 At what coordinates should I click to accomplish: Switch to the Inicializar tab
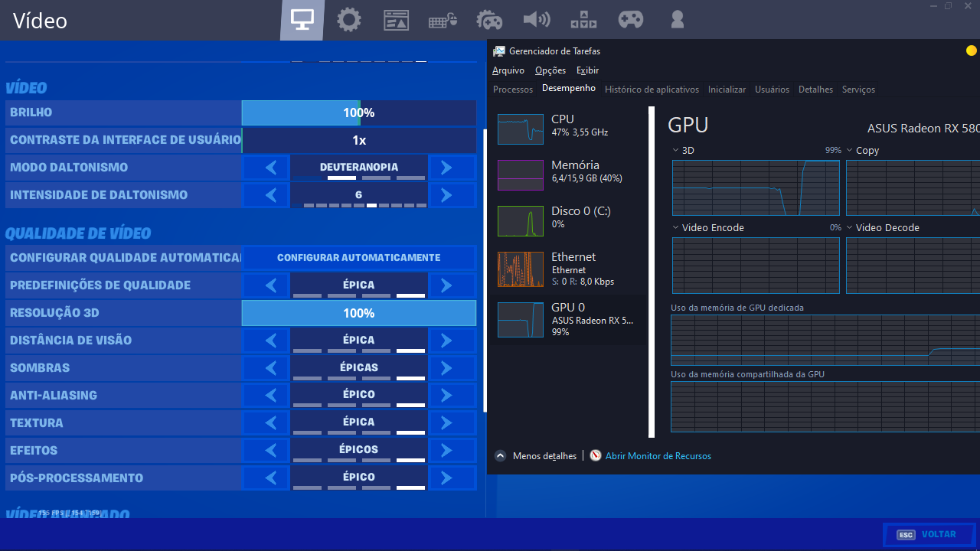727,90
